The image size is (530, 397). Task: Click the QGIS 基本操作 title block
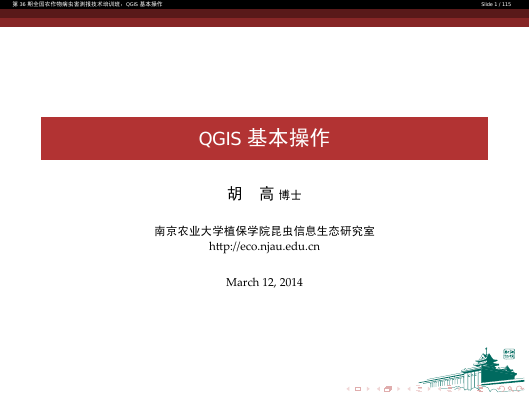(x=264, y=139)
